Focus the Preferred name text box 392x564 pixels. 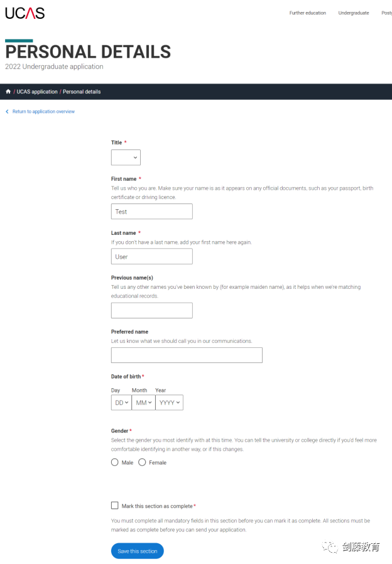click(187, 355)
